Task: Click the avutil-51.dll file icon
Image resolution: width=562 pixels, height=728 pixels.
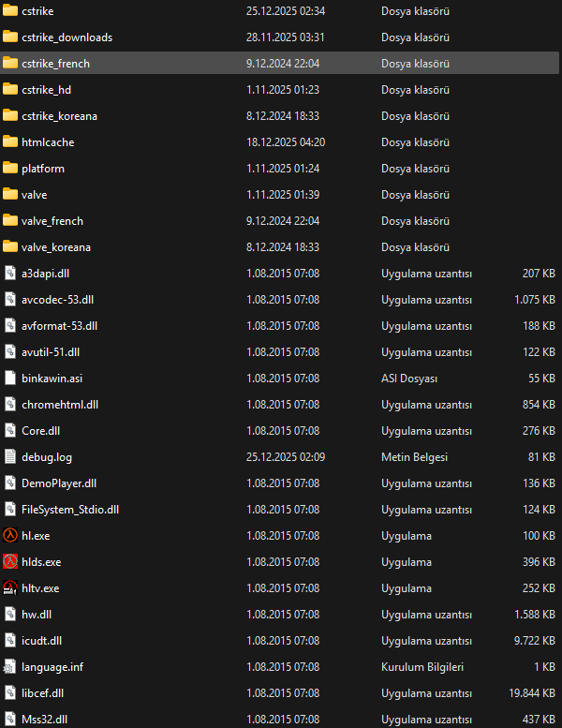Action: tap(10, 352)
